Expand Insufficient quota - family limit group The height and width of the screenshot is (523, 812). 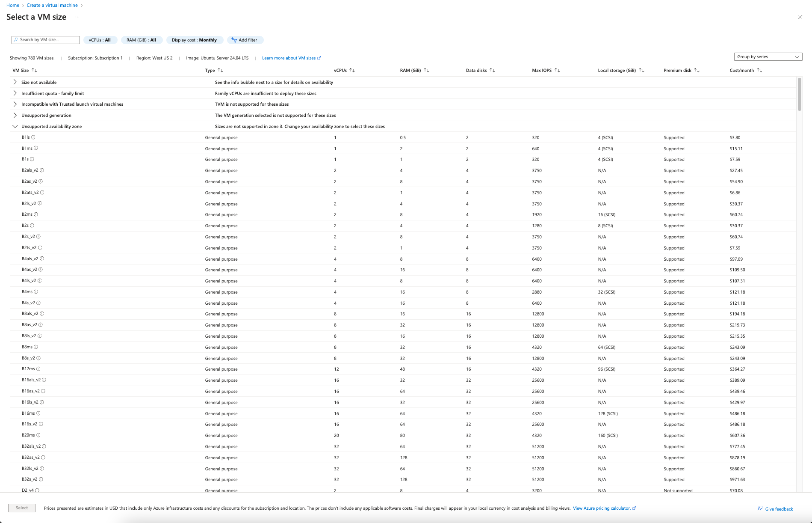15,93
